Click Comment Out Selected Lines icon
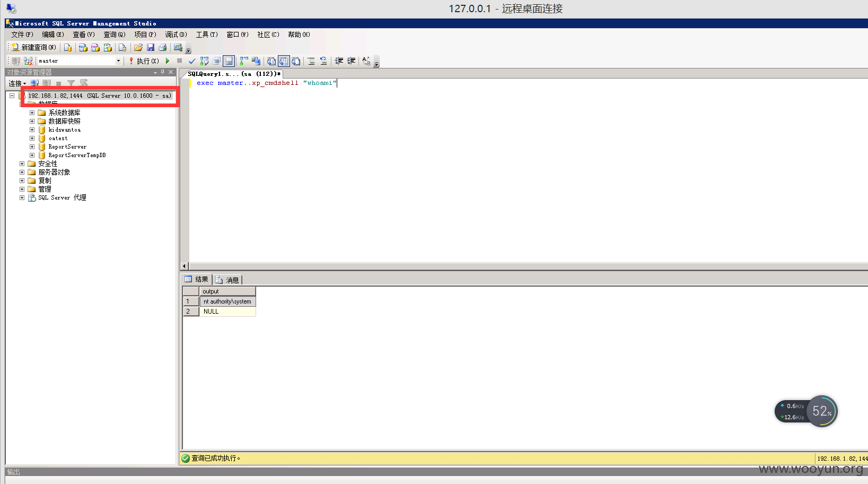 (311, 61)
